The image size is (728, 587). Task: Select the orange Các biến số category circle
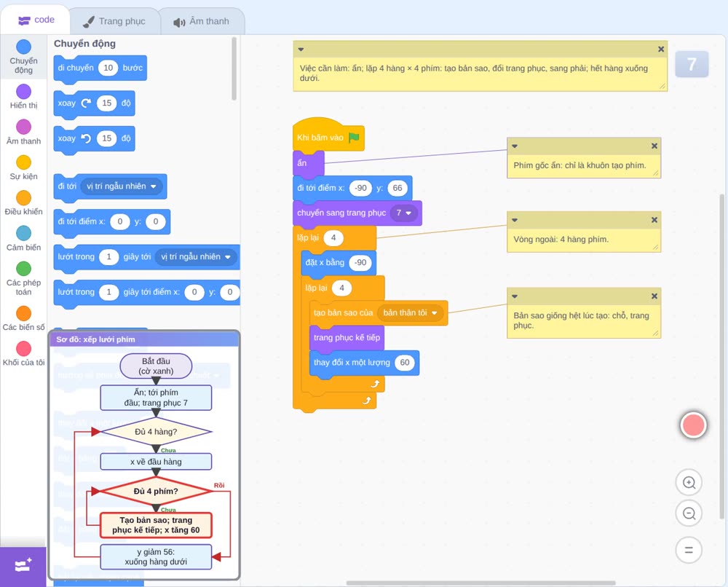[24, 313]
